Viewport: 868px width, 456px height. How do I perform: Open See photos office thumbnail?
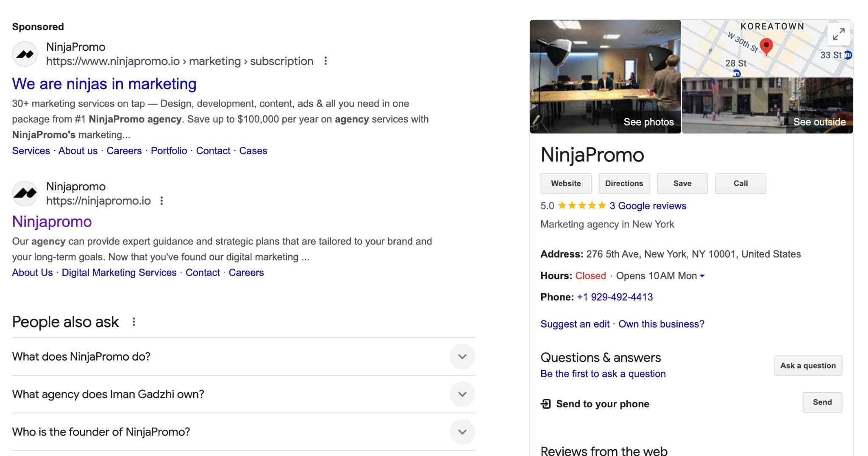605,77
